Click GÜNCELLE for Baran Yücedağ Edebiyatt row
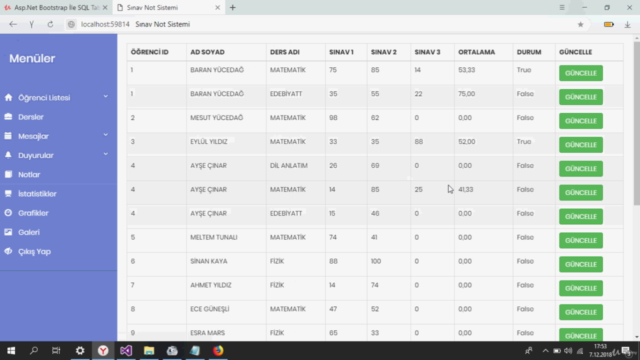The width and height of the screenshot is (640, 360). pos(581,97)
